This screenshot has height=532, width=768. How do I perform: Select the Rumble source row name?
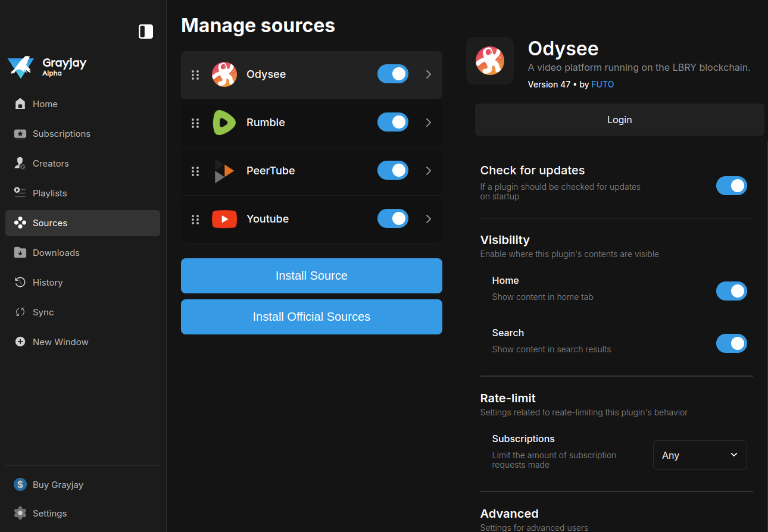[266, 123]
